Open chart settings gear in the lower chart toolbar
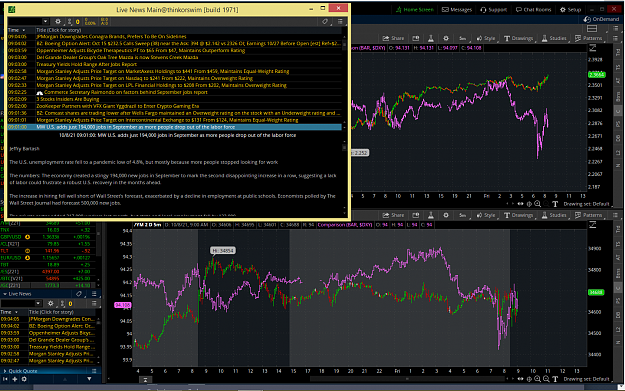The height and width of the screenshot is (391, 625). click(x=446, y=215)
